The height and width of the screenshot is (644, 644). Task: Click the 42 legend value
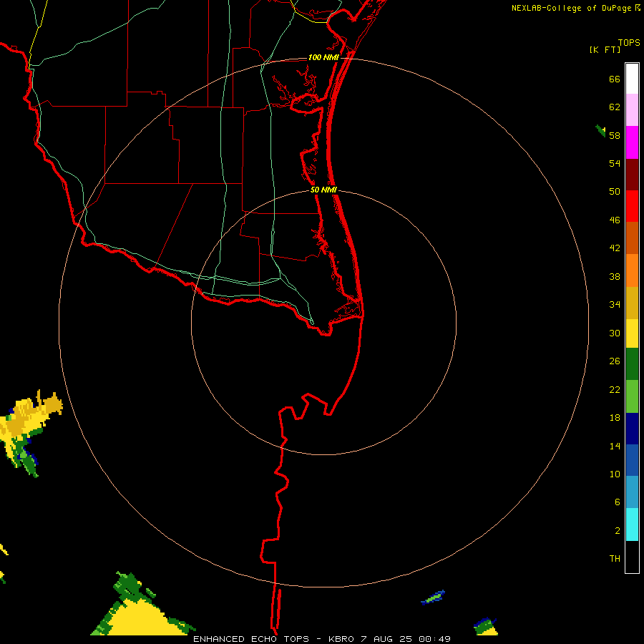(x=615, y=248)
